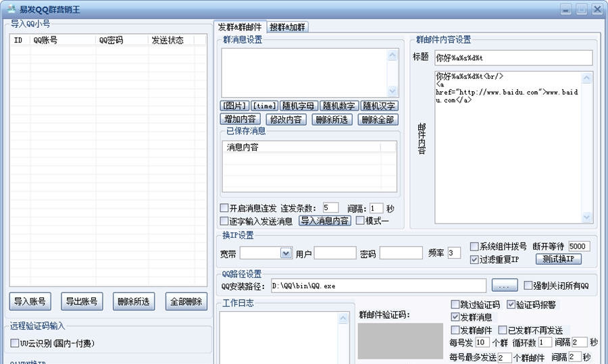Focus the 用户 input field
The width and height of the screenshot is (608, 364).
[335, 253]
